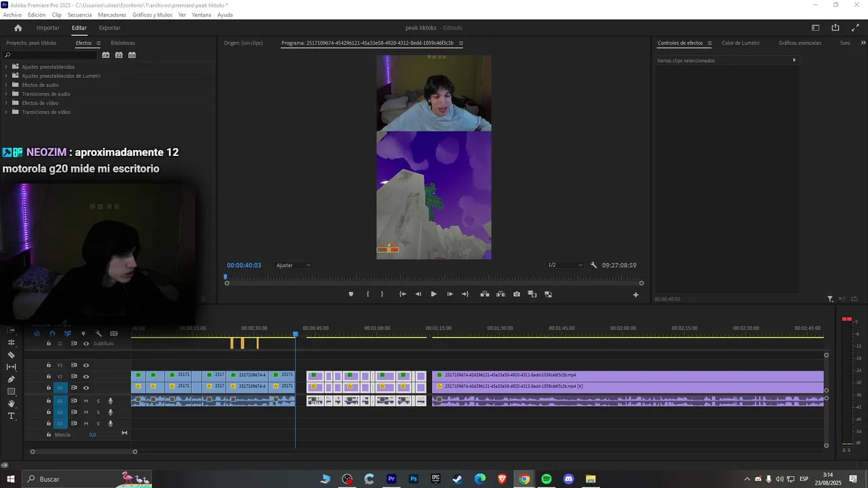
Task: Click the timeline zoom scrollbar right handle
Action: [x=135, y=451]
